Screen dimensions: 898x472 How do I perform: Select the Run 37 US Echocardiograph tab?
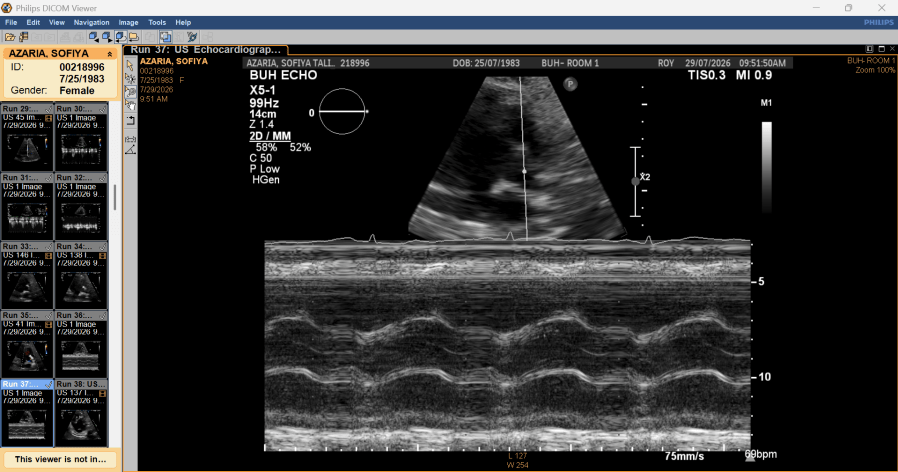pos(206,50)
